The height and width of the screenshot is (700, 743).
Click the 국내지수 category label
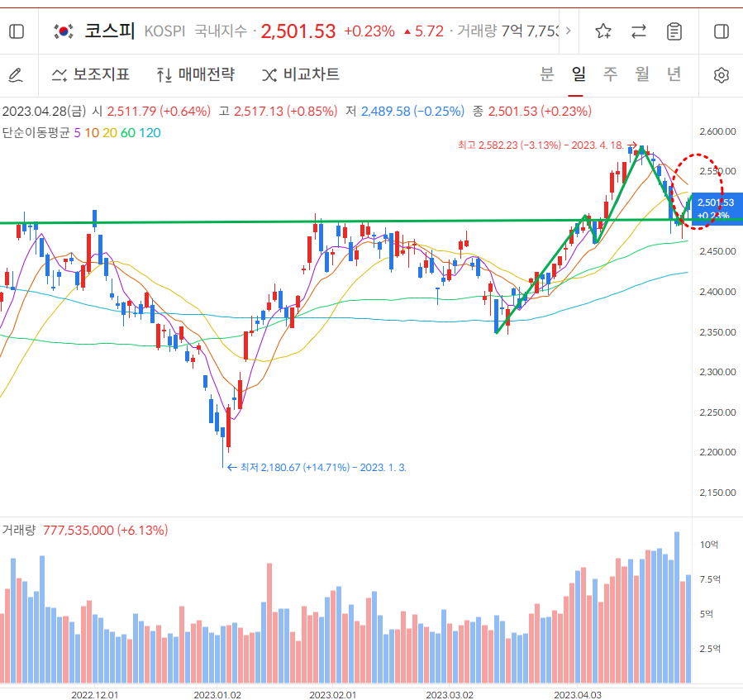221,31
